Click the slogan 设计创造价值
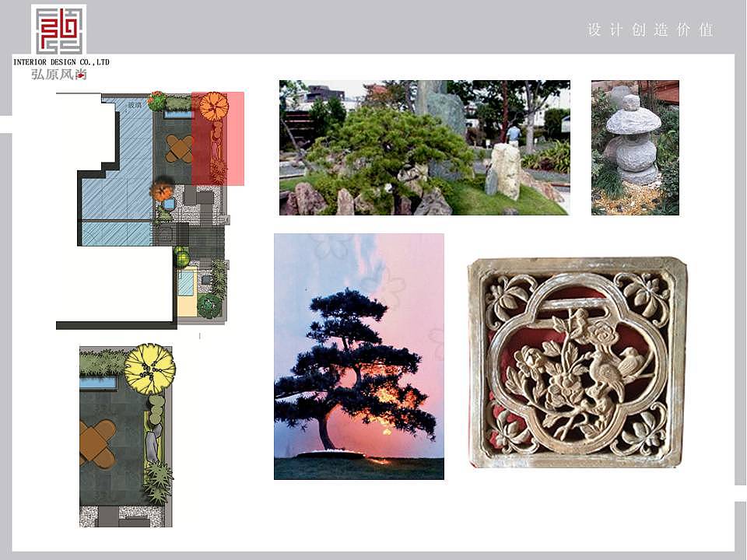 pos(651,30)
